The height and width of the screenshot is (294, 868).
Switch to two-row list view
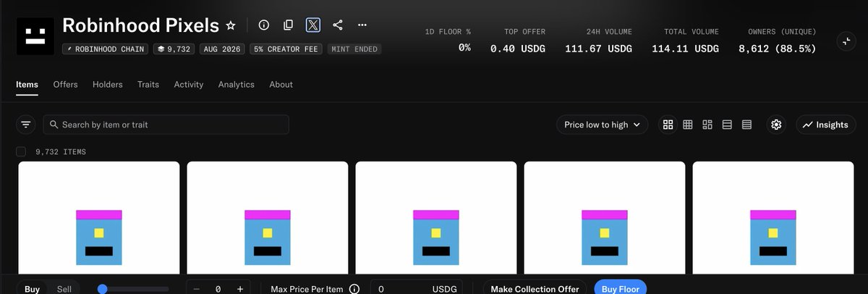coord(727,125)
